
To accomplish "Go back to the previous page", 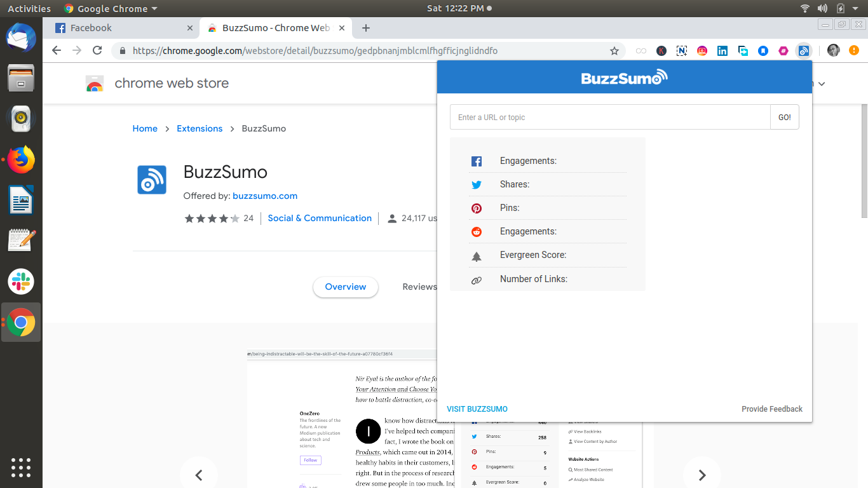I will pos(57,51).
